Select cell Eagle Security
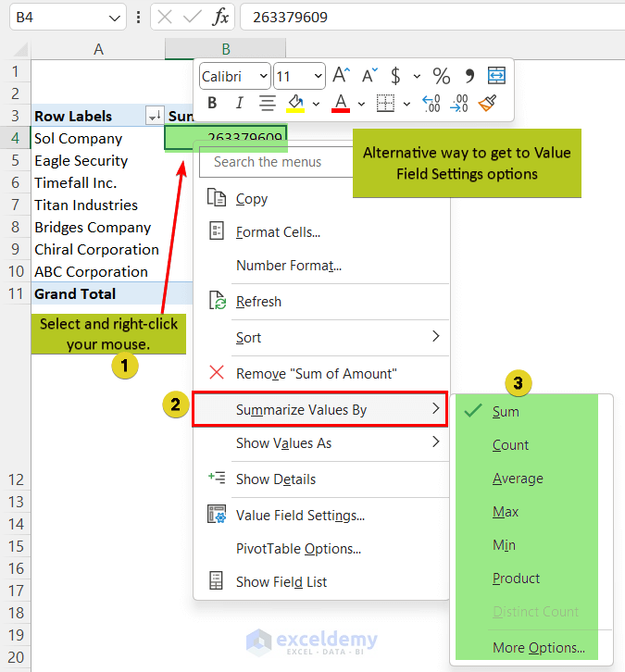625x672 pixels. (98, 161)
